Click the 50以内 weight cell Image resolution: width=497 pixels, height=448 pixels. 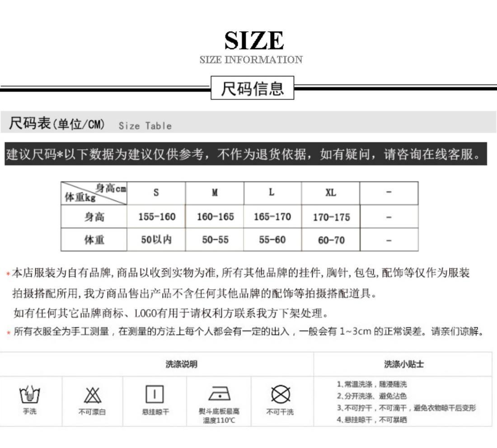tap(156, 240)
